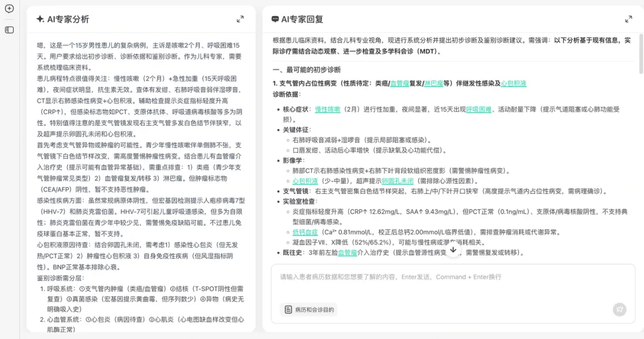Expand the AI专家分析 panel to fullscreen
644x339 pixels.
click(x=240, y=19)
